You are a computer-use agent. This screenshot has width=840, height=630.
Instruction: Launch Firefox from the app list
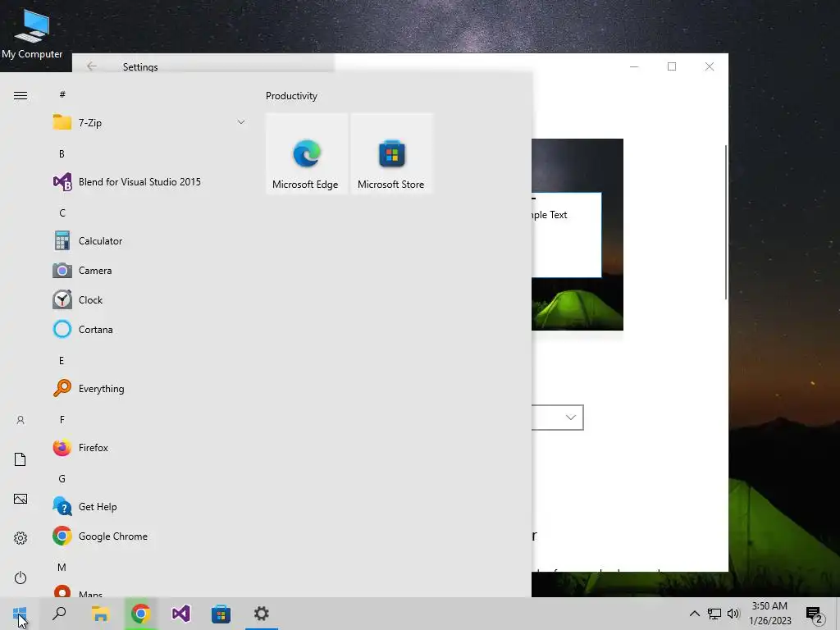point(149,447)
